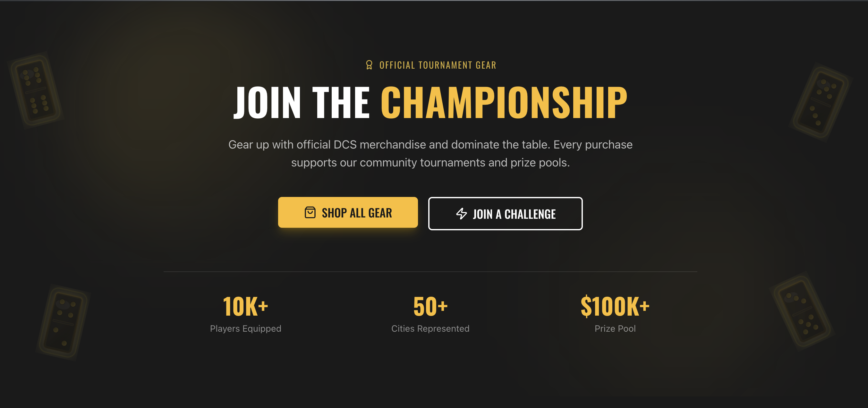Screen dimensions: 868x408
Task: Click the 10K+ statistic number
Action: click(x=245, y=306)
